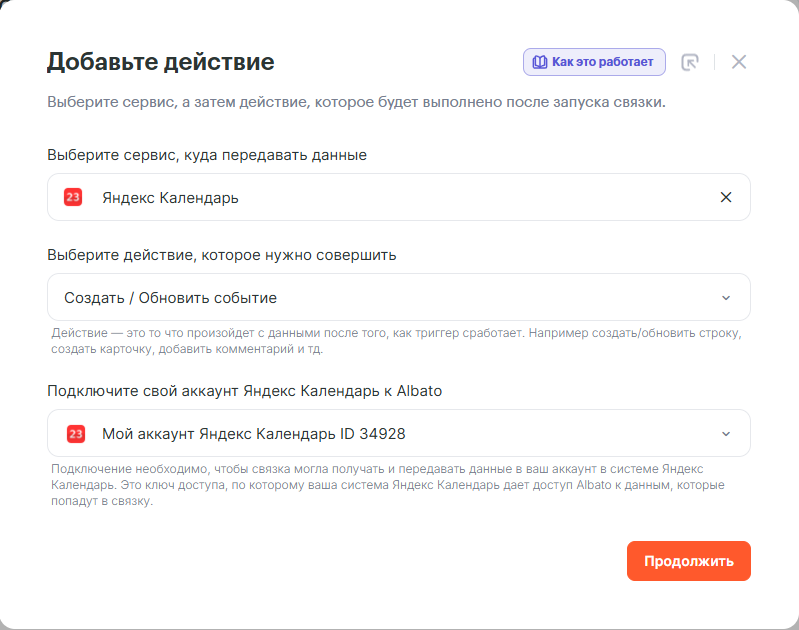Close the "Добавьте действие" dialog
This screenshot has height=630, width=799.
click(739, 62)
